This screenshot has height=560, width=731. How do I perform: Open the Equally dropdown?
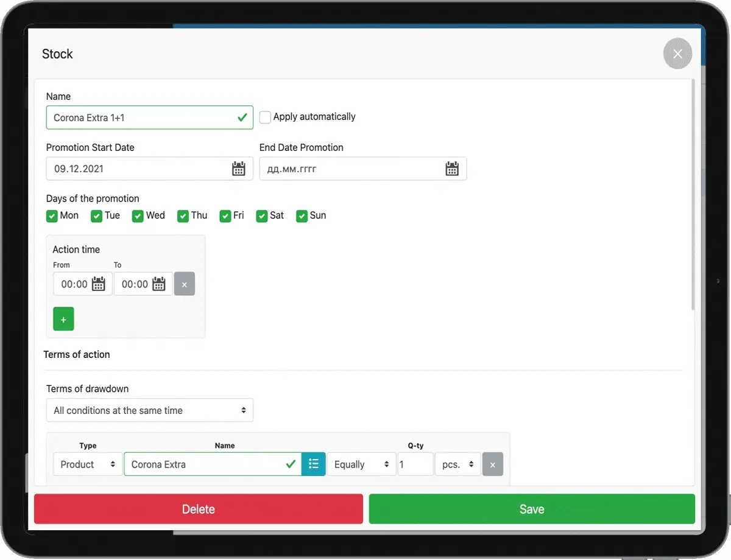pos(361,464)
